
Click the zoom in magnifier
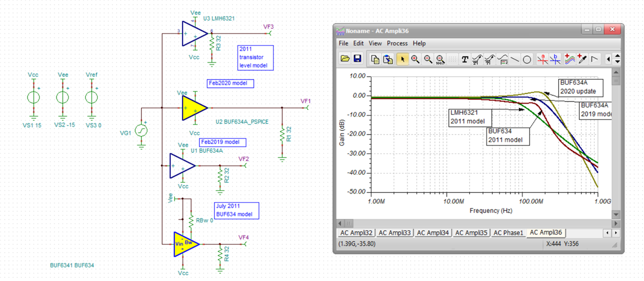[415, 59]
